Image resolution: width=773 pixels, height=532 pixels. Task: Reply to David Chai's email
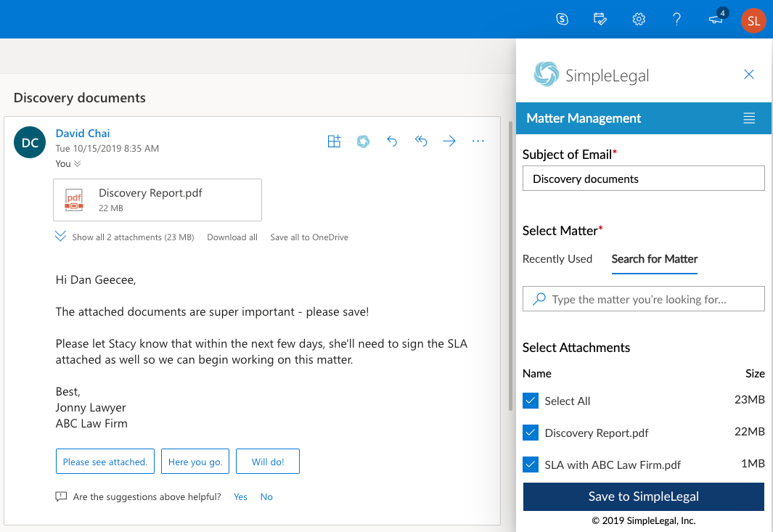coord(392,142)
